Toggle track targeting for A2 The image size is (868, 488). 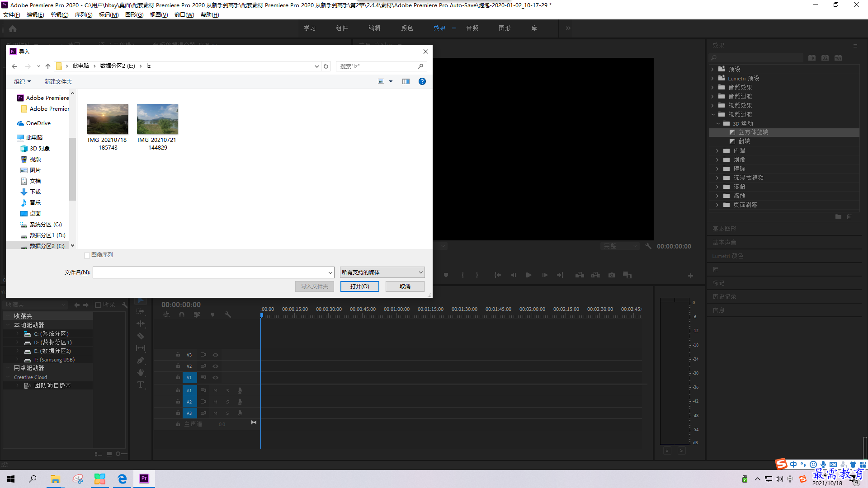tap(189, 402)
